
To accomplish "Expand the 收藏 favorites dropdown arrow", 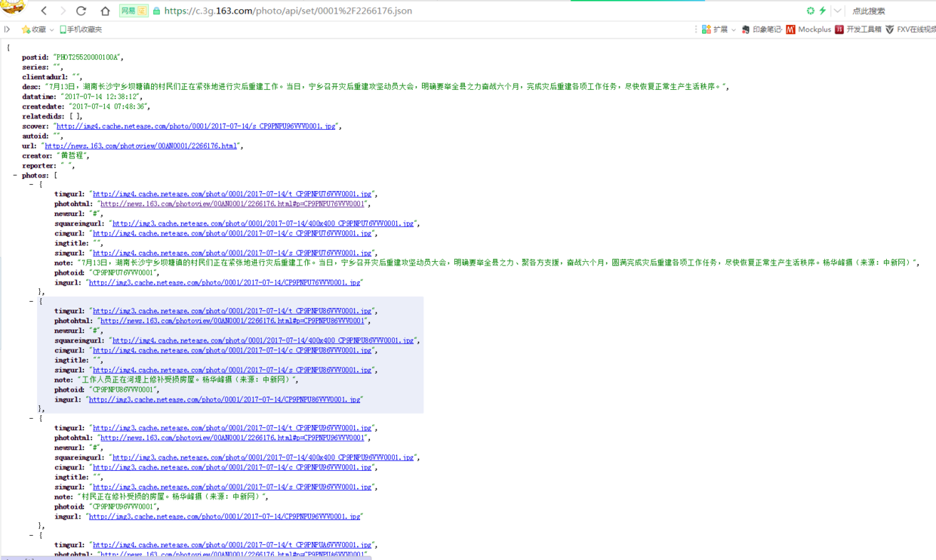I will [51, 30].
